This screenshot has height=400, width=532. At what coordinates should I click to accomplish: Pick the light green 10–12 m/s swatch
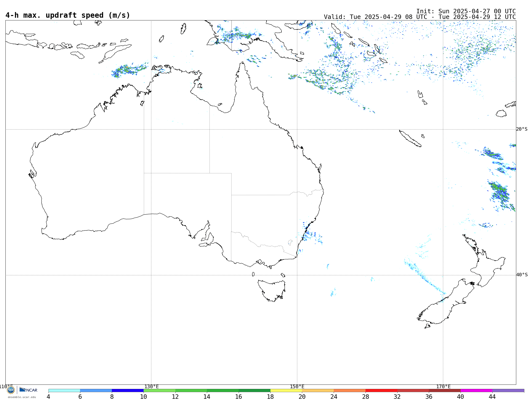tap(159, 390)
